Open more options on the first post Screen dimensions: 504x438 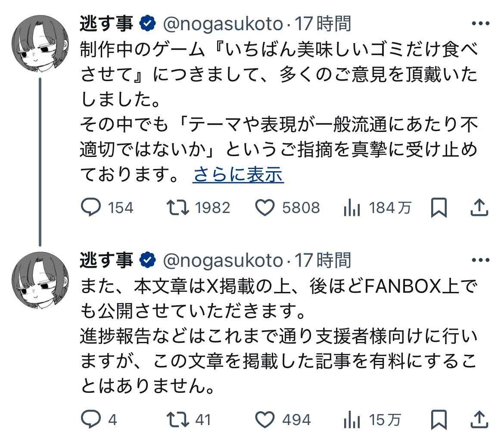481,24
